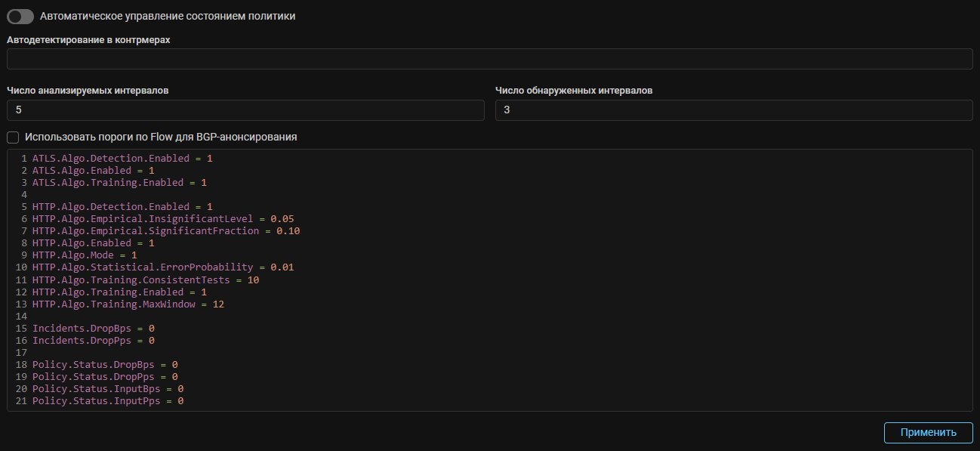Click the ATLS.Algo.Detection.Enabled line in editor

click(x=122, y=159)
